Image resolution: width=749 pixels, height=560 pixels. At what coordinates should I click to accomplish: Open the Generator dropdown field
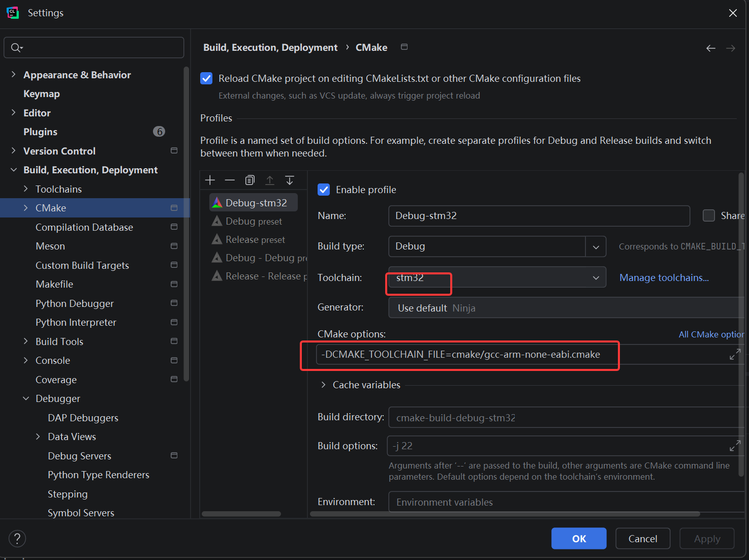click(567, 308)
